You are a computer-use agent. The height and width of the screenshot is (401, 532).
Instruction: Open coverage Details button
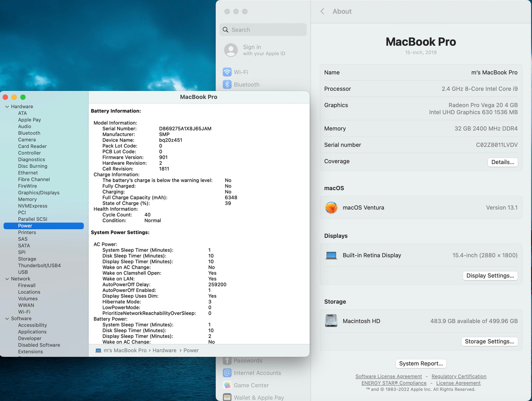click(x=503, y=162)
